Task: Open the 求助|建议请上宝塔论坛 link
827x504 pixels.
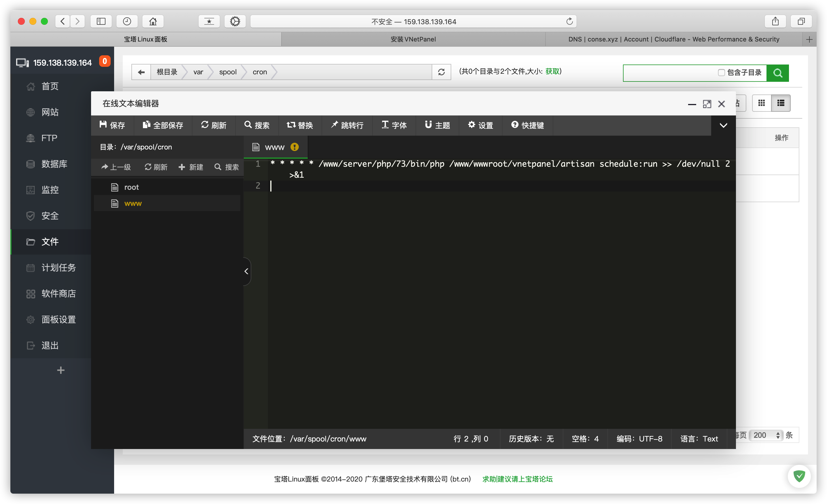Action: tap(517, 479)
